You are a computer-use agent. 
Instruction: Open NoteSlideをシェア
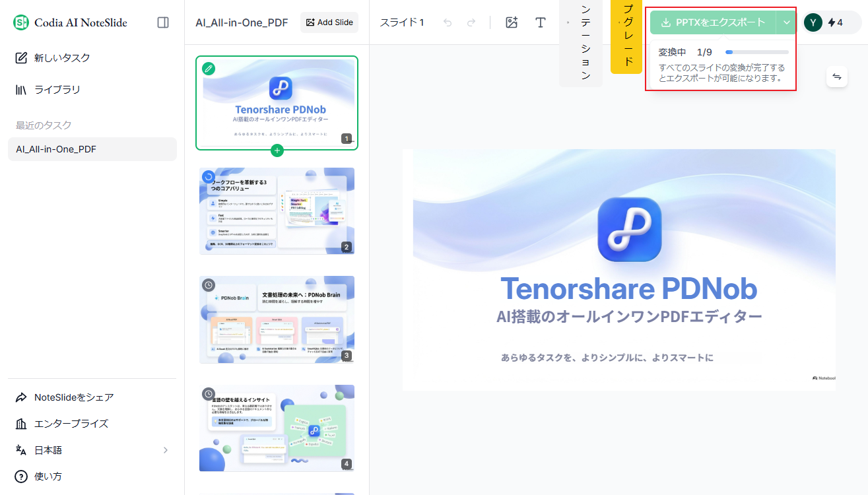point(92,397)
